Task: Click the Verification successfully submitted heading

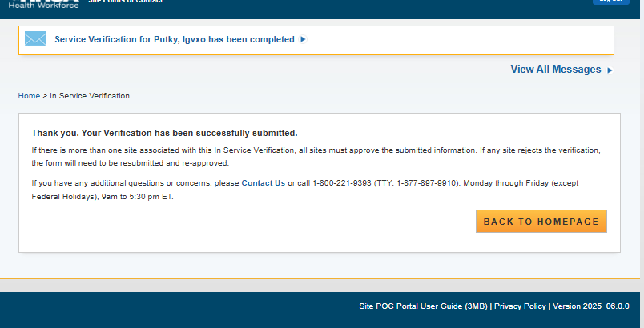Action: [164, 133]
